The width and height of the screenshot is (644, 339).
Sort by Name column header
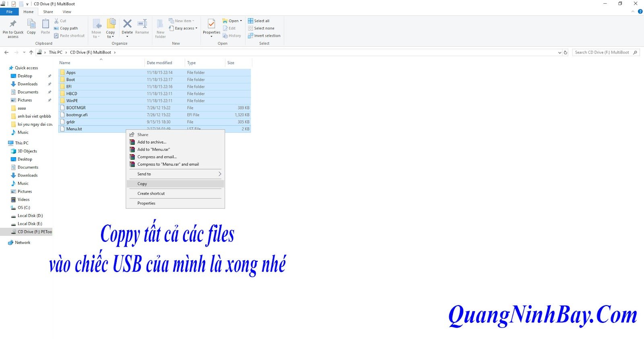pos(101,63)
